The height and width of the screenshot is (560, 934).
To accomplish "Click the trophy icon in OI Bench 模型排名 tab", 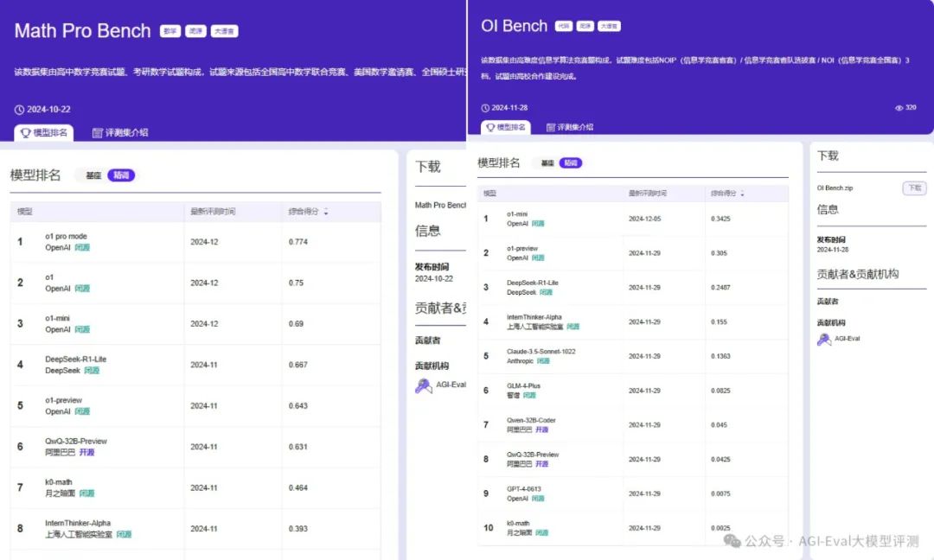I will pyautogui.click(x=490, y=127).
